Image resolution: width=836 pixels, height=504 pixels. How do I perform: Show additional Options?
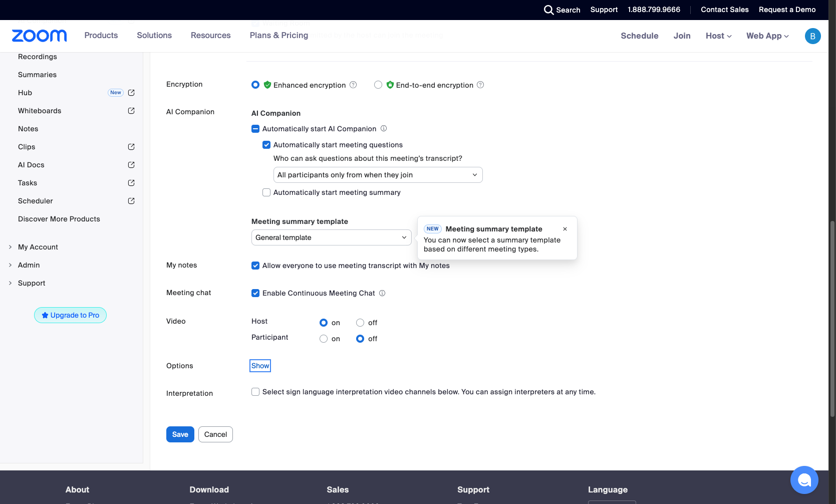260,366
